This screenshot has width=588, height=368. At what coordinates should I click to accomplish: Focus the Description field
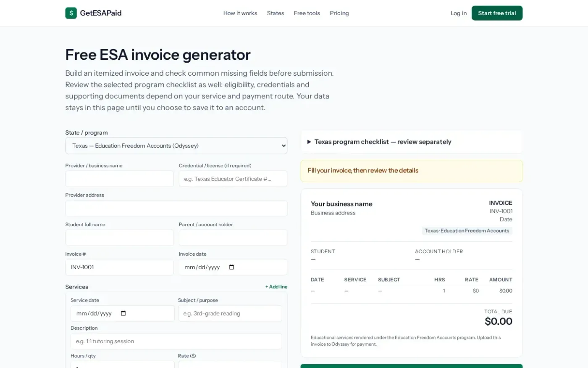click(176, 341)
